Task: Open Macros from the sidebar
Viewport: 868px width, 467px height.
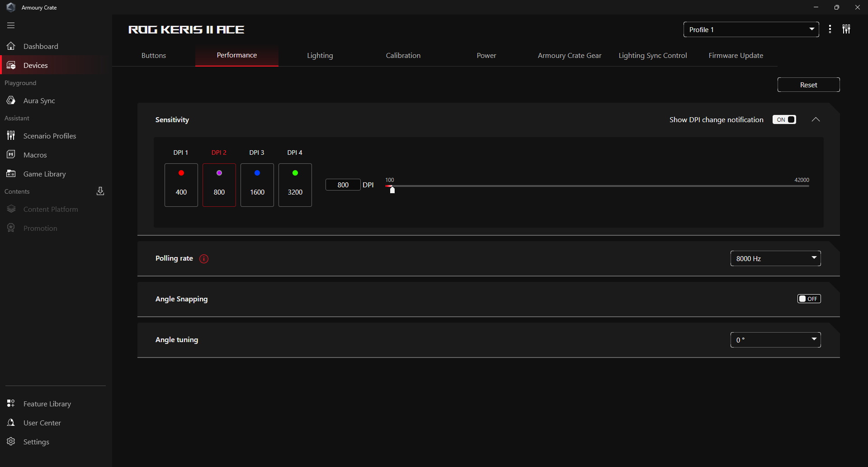Action: tap(56, 155)
